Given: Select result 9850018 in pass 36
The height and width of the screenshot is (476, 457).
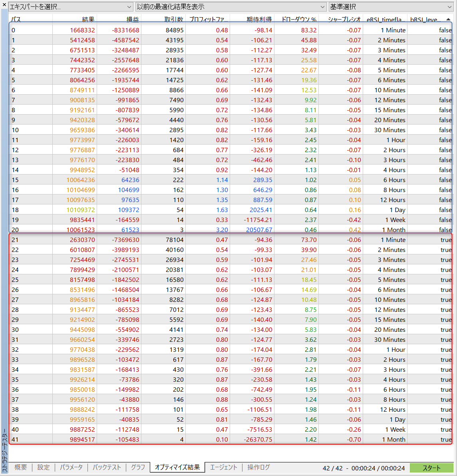Looking at the screenshot, I should (82, 389).
